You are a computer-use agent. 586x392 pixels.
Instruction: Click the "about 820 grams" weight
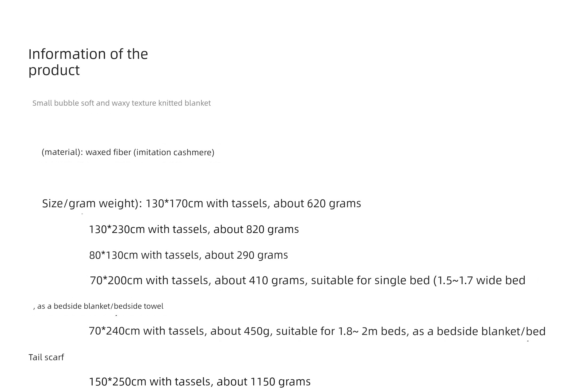pos(256,229)
